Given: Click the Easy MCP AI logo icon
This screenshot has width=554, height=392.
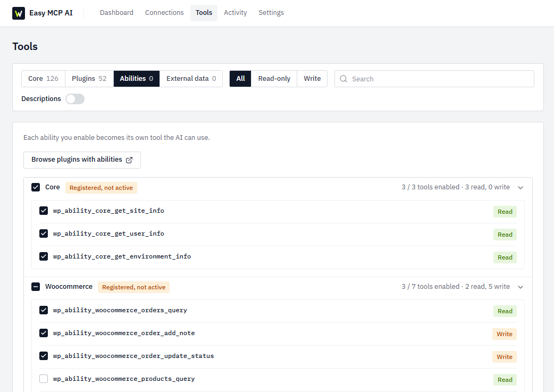Looking at the screenshot, I should tap(19, 13).
